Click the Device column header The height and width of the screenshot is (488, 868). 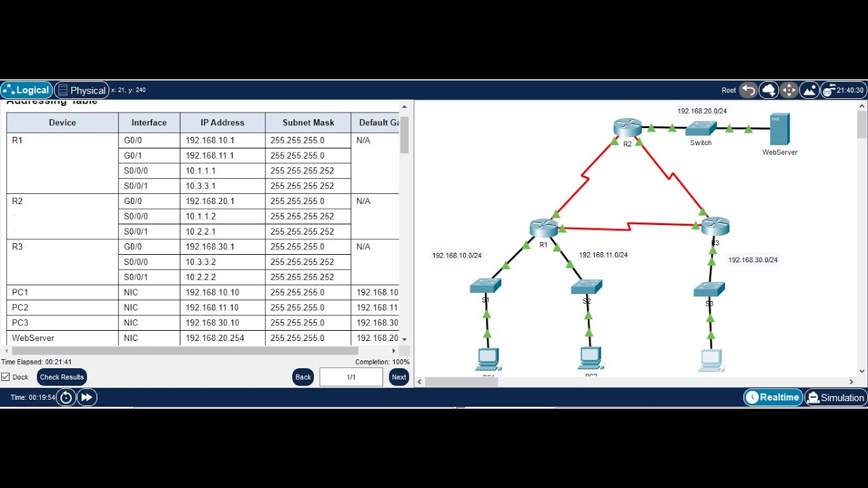[x=62, y=123]
